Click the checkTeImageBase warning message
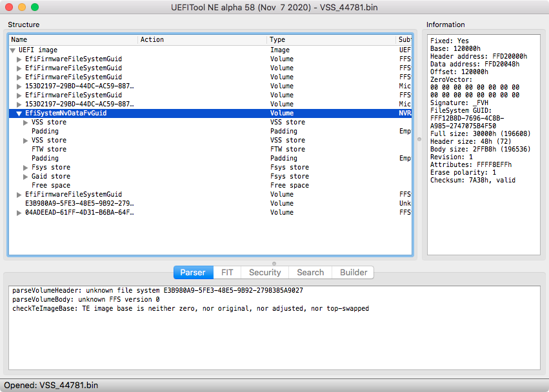The height and width of the screenshot is (392, 549). coord(190,309)
